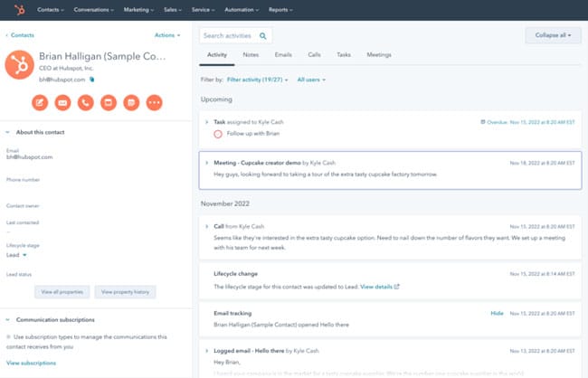Open the Automation menu
588x378 pixels.
(x=242, y=10)
